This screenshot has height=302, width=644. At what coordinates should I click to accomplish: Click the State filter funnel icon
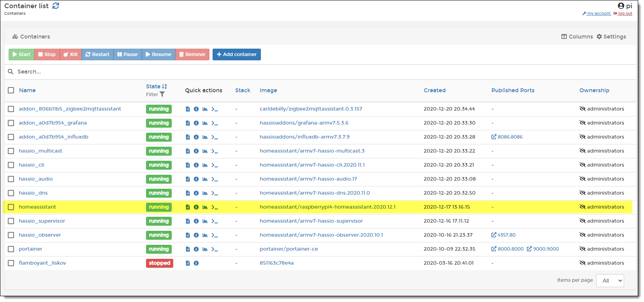pos(162,94)
